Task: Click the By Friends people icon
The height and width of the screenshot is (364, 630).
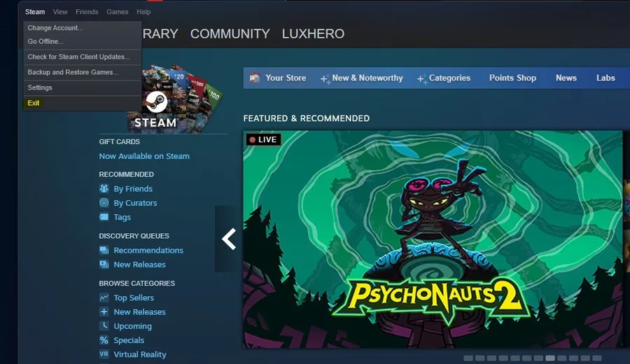Action: click(104, 188)
